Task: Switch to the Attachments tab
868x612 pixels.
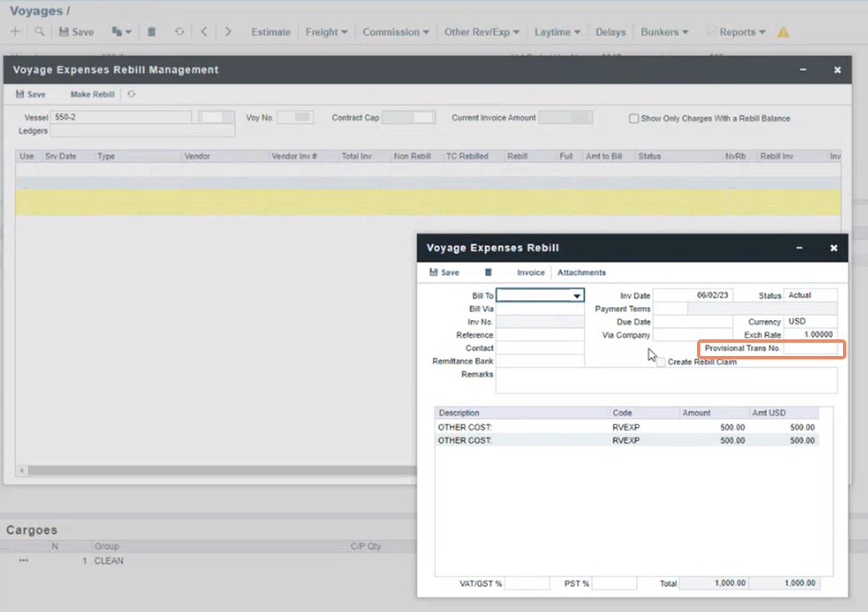Action: pyautogui.click(x=580, y=272)
